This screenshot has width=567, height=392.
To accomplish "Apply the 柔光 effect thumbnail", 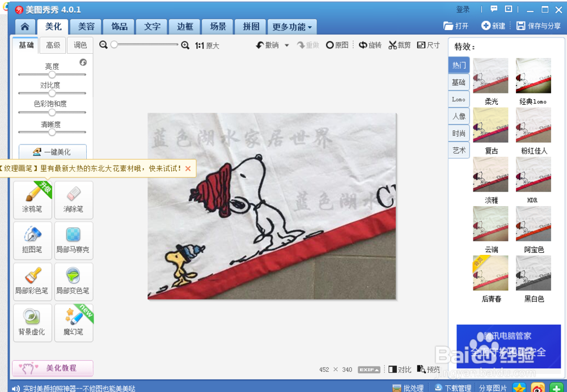I will click(490, 76).
